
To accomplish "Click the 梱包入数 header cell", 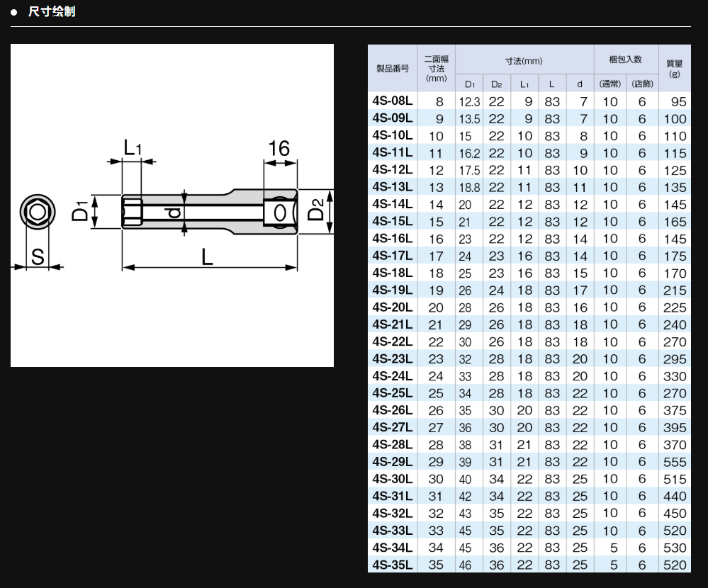I will point(626,59).
